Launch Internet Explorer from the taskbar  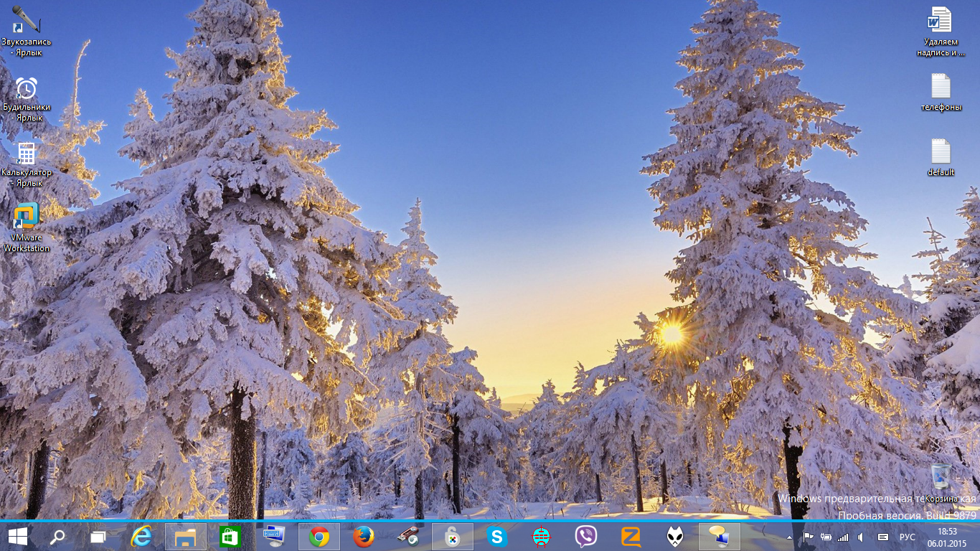(141, 536)
